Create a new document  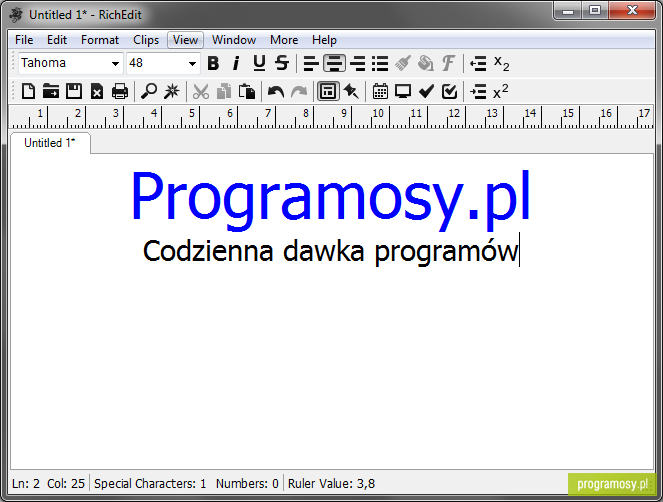[28, 91]
